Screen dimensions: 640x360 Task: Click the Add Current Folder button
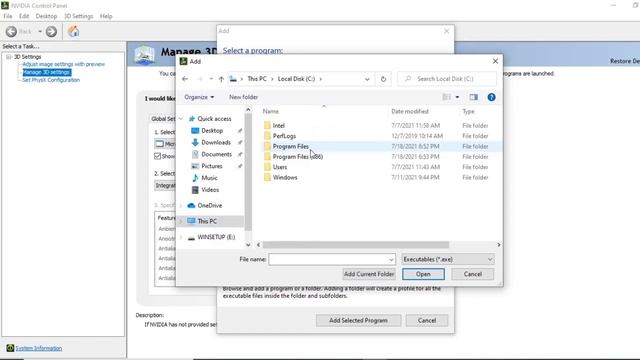coord(369,274)
